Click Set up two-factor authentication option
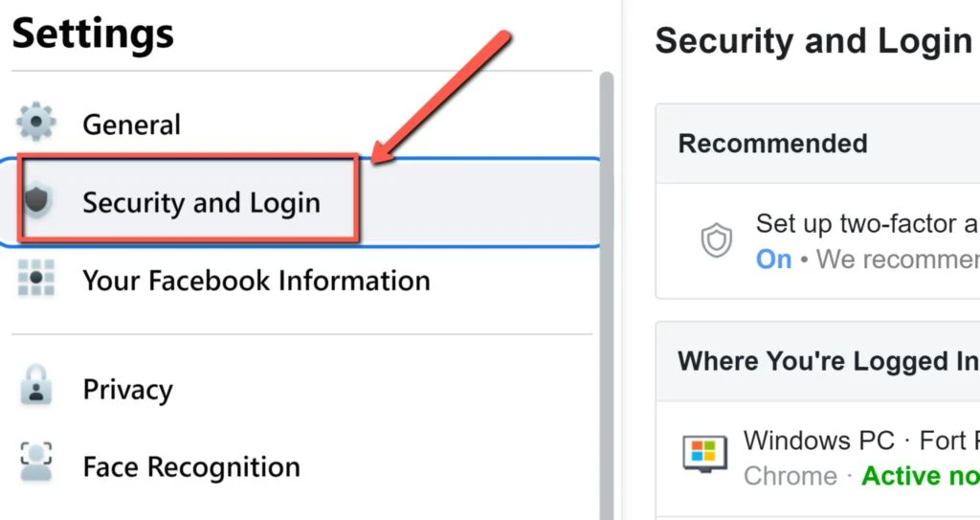Viewport: 980px width, 520px height. 867,223
